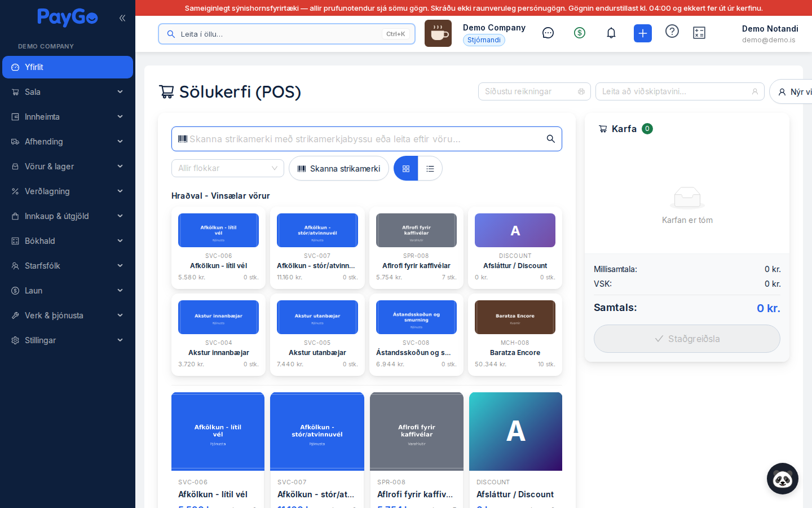Image resolution: width=812 pixels, height=508 pixels.
Task: Click the Karfa cart icon
Action: tap(603, 129)
